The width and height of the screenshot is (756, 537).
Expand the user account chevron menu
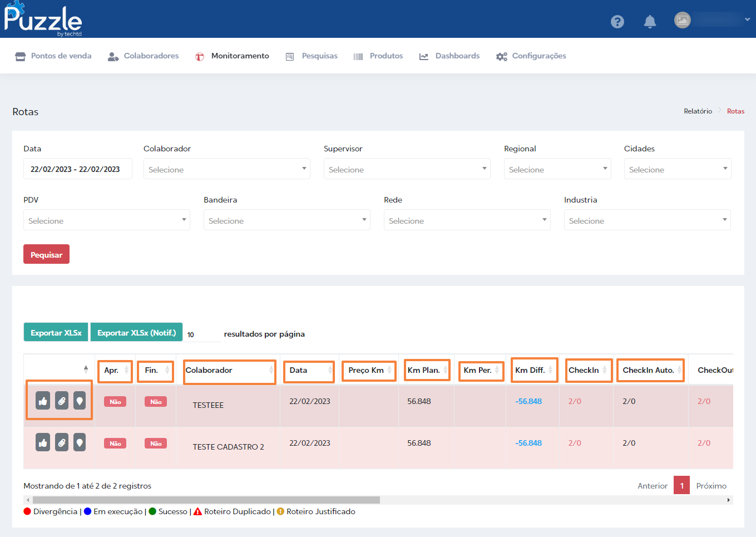tap(747, 19)
